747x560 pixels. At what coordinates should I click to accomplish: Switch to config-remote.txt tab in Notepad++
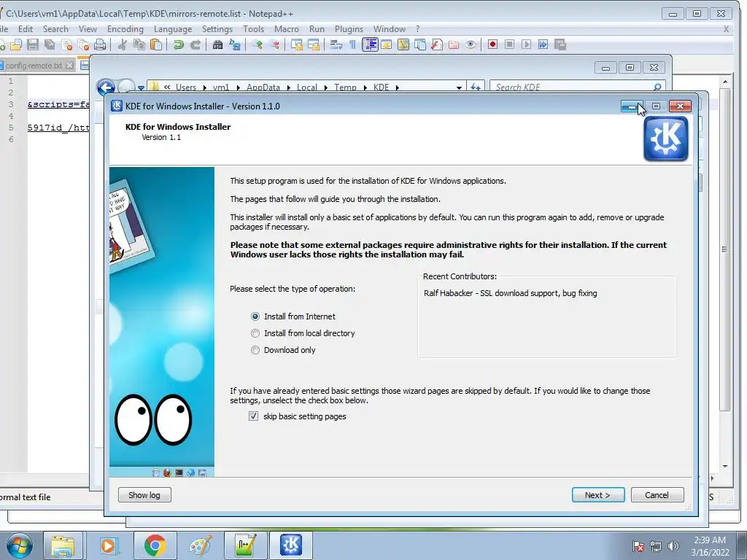tap(34, 66)
